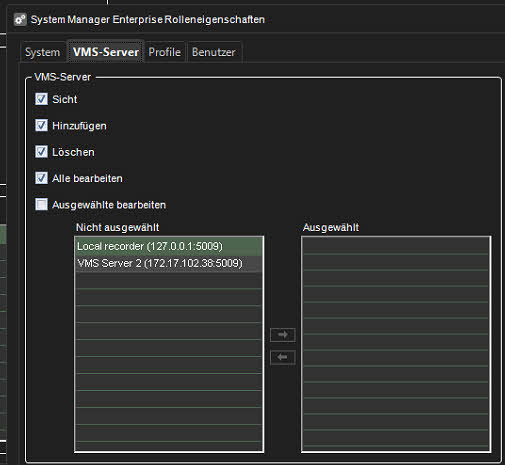This screenshot has height=465, width=505.
Task: Switch to the System tab
Action: pos(42,52)
